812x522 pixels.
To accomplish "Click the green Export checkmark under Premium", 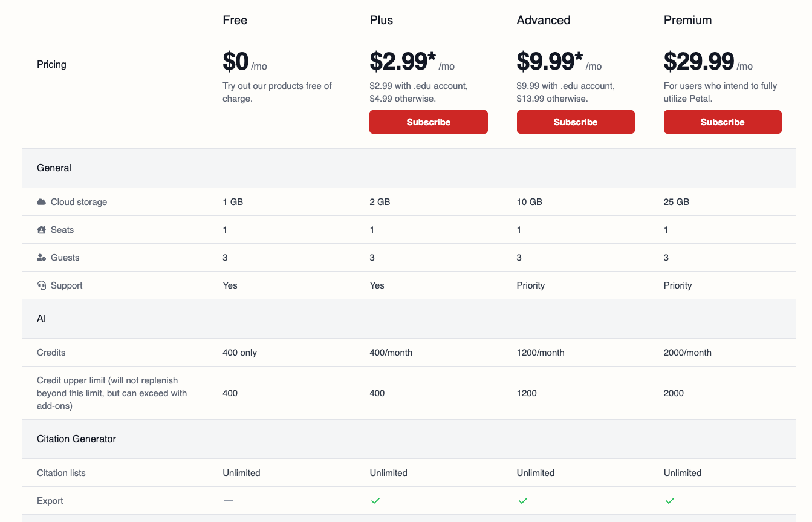I will 669,501.
